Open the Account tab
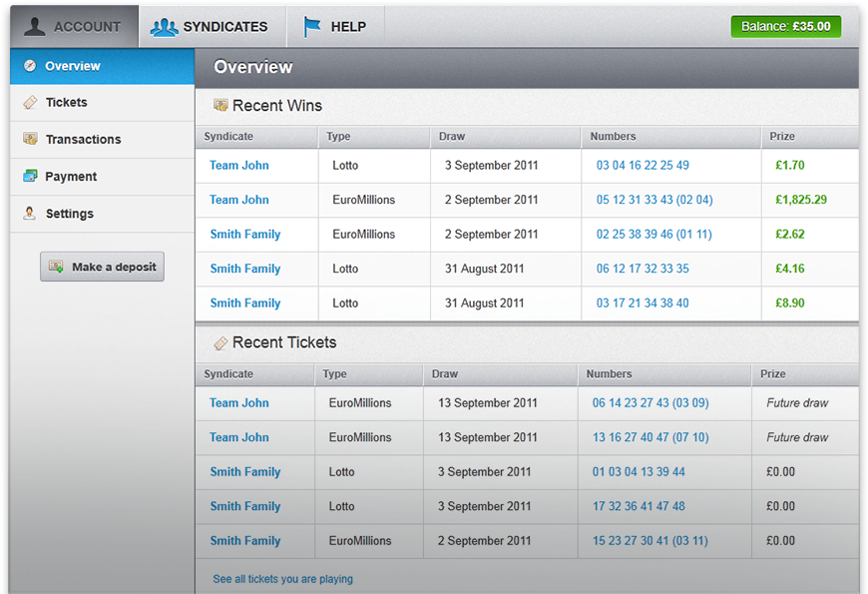Screen dimensions: 868x594 [74, 27]
